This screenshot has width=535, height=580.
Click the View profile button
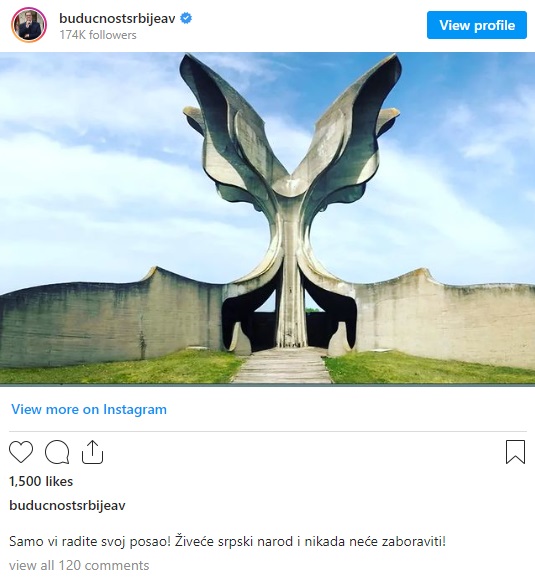pos(477,25)
